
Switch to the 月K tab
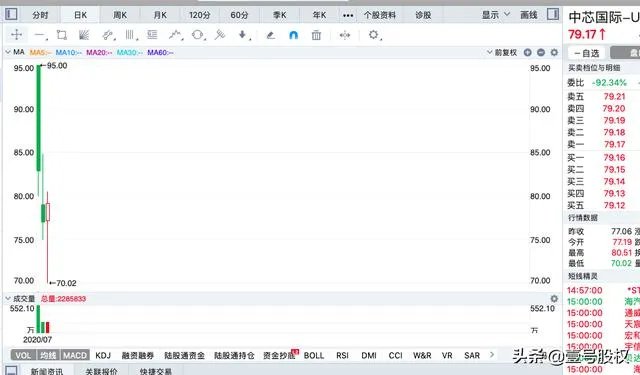160,15
